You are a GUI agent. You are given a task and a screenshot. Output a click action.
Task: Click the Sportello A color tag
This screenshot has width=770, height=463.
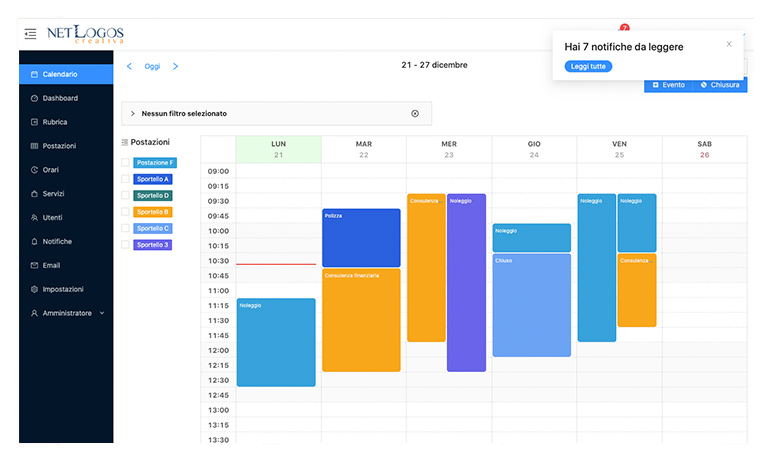(153, 179)
